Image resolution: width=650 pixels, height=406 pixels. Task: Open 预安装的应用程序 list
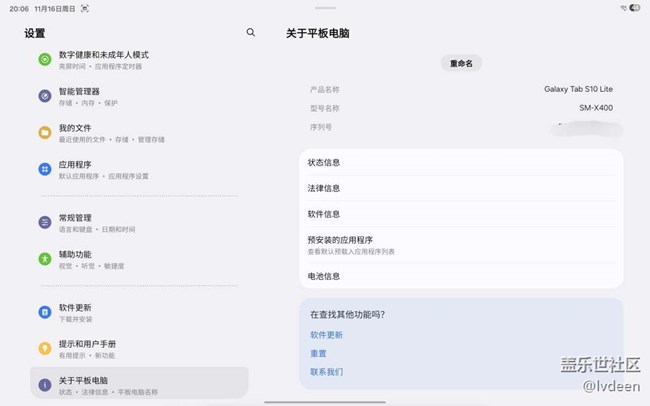[460, 245]
